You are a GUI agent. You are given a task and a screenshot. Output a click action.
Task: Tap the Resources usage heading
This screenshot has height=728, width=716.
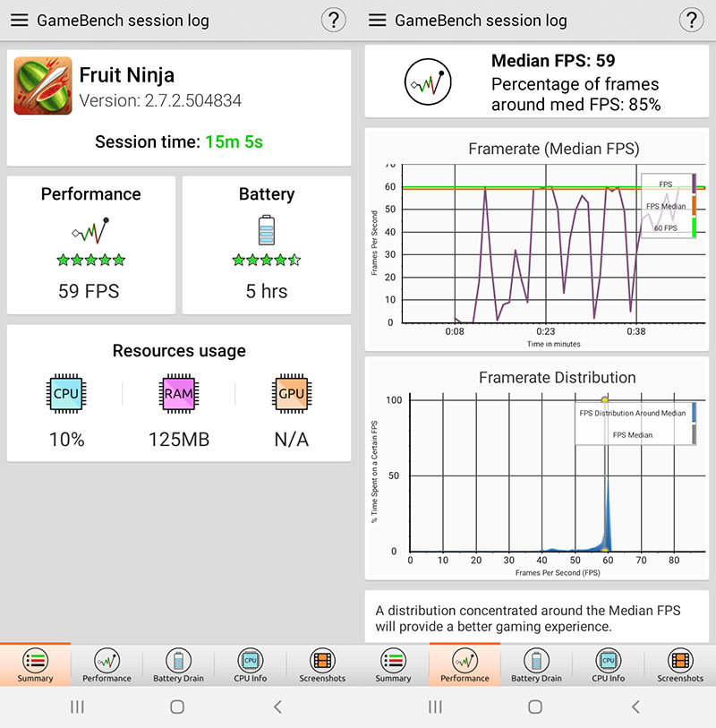179,350
